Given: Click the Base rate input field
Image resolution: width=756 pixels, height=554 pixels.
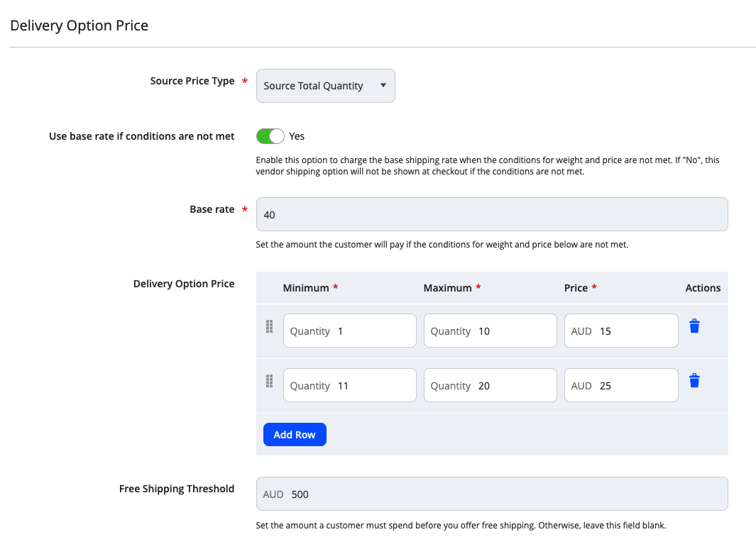Looking at the screenshot, I should coord(491,214).
